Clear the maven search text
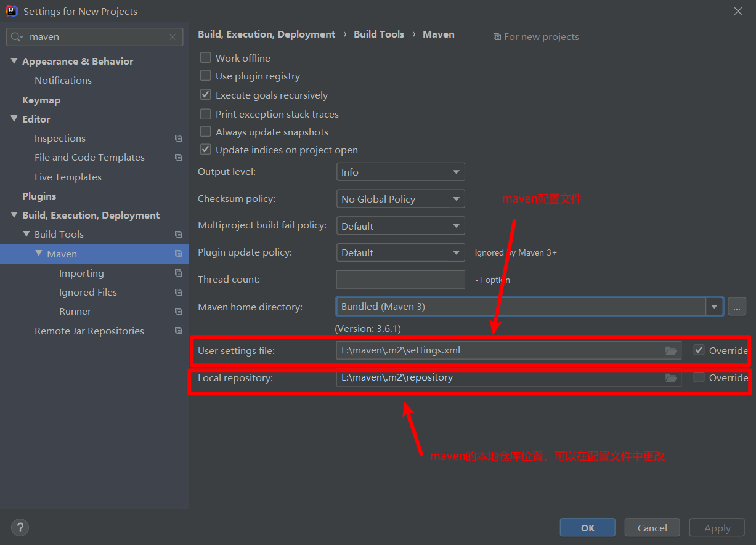The image size is (756, 545). [x=173, y=37]
